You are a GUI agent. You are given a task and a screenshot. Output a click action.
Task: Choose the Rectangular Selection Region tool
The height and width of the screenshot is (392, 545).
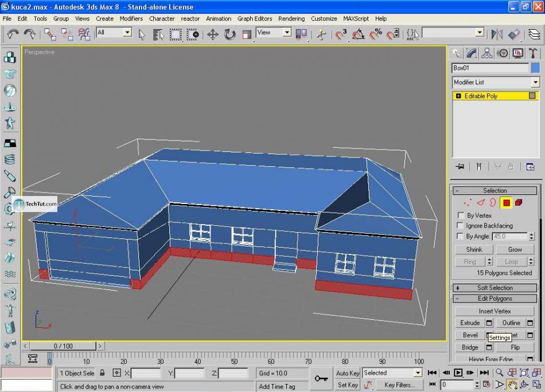click(175, 34)
